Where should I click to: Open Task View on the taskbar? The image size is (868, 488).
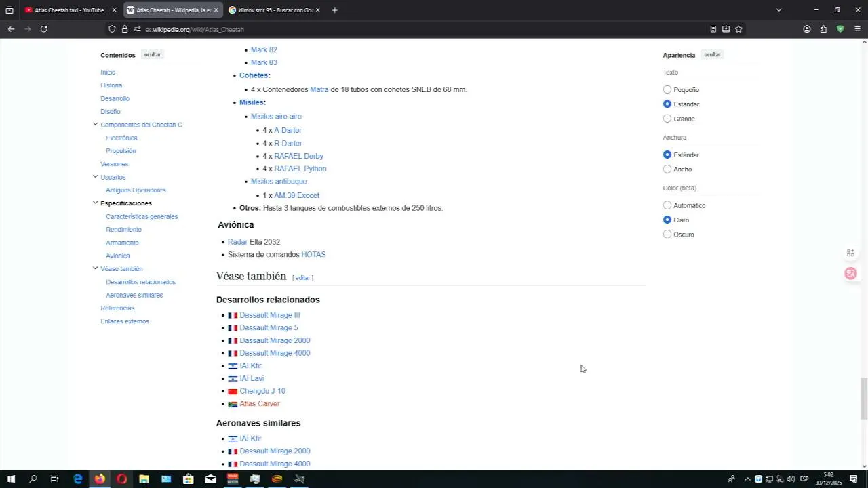pos(55,479)
